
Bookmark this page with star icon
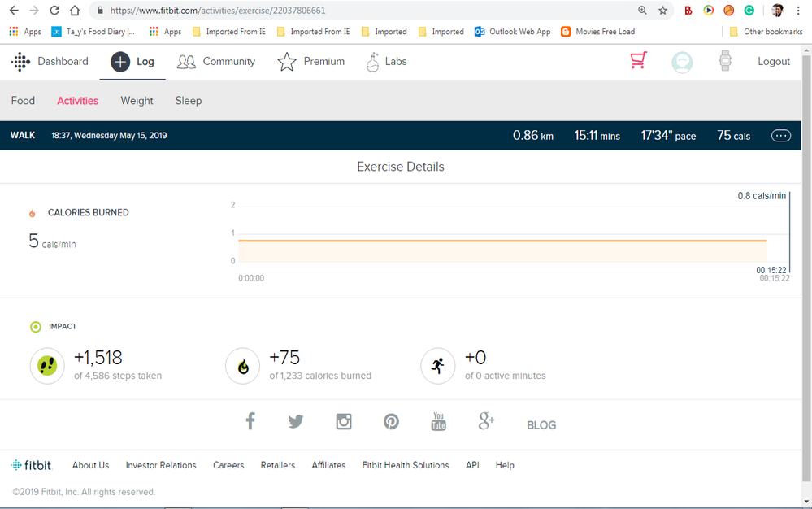[x=663, y=11]
